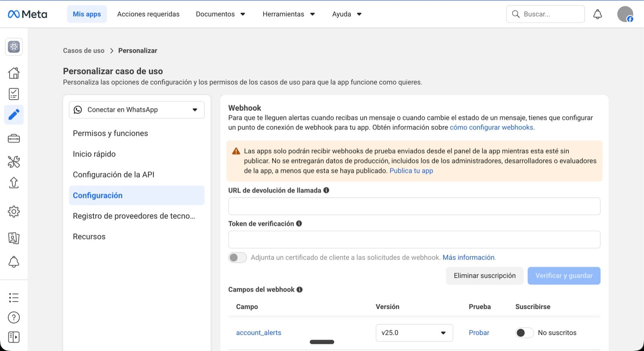Follow Publica tu app link
The image size is (644, 351).
411,170
